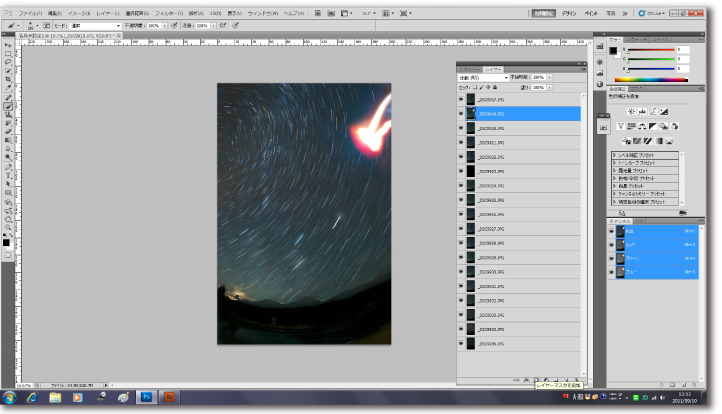Click the color spectrum ramp in Color panel
The width and height of the screenshot is (722, 414).
click(651, 78)
